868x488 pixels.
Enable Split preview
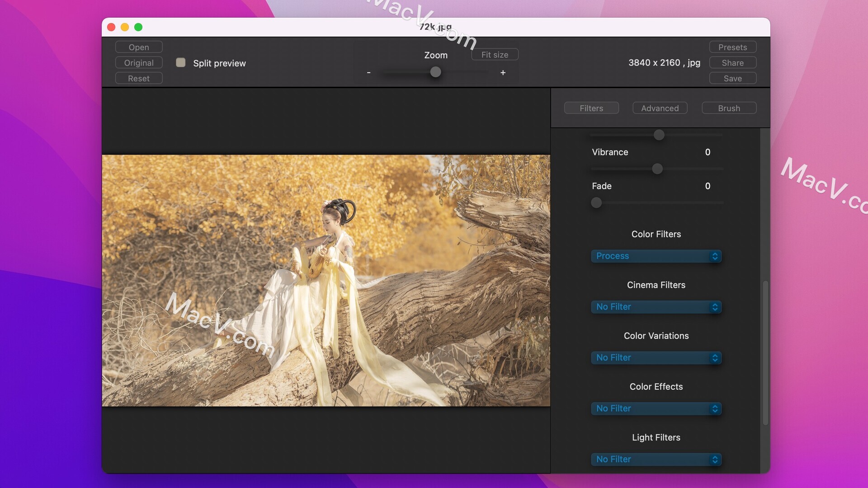(x=180, y=63)
